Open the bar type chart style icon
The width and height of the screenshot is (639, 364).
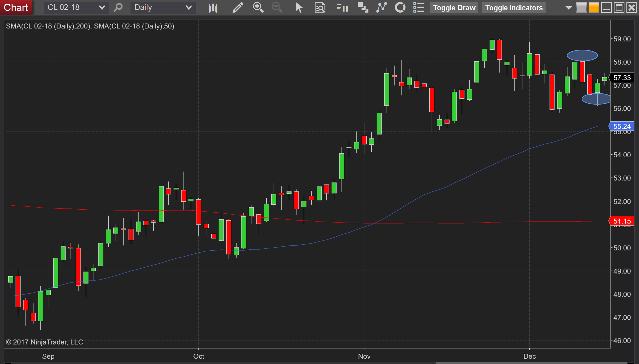pyautogui.click(x=213, y=7)
